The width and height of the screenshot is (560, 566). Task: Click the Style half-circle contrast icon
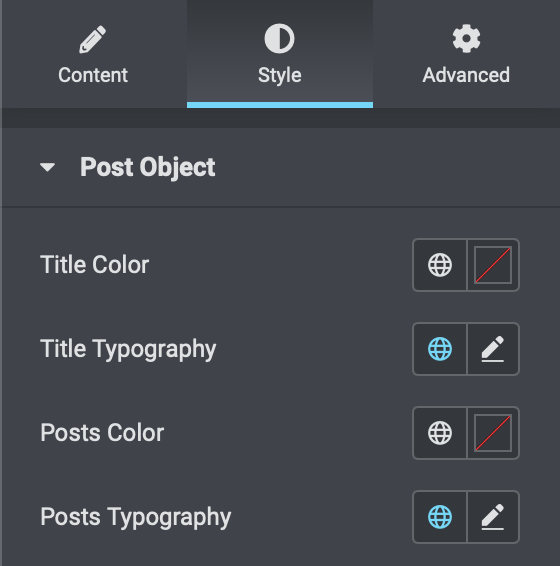point(279,39)
